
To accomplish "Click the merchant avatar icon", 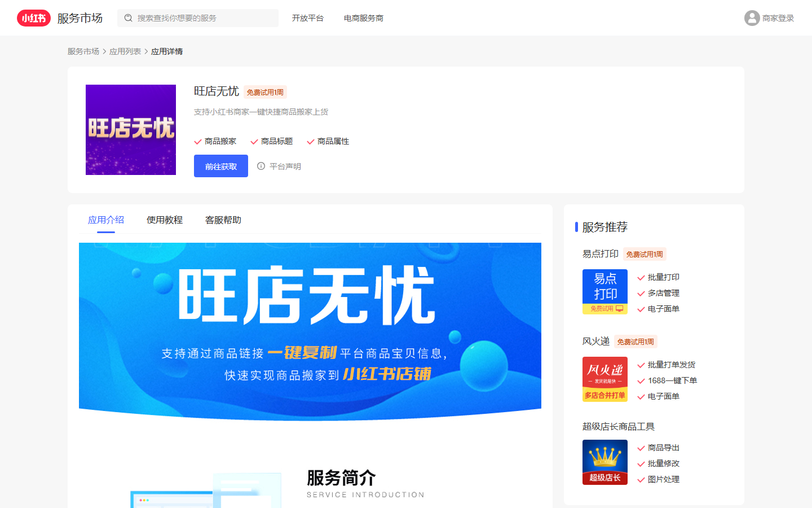I will (752, 18).
